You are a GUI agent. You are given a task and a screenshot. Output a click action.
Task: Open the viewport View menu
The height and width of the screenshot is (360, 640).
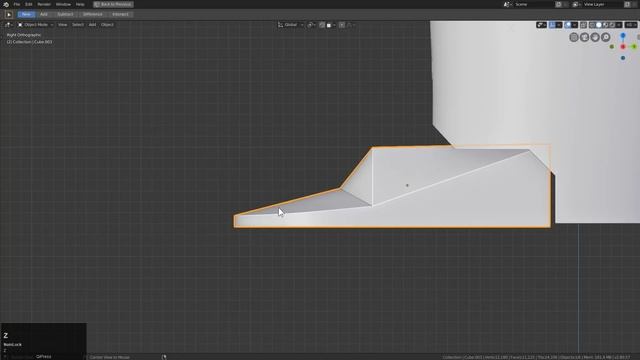coord(62,25)
